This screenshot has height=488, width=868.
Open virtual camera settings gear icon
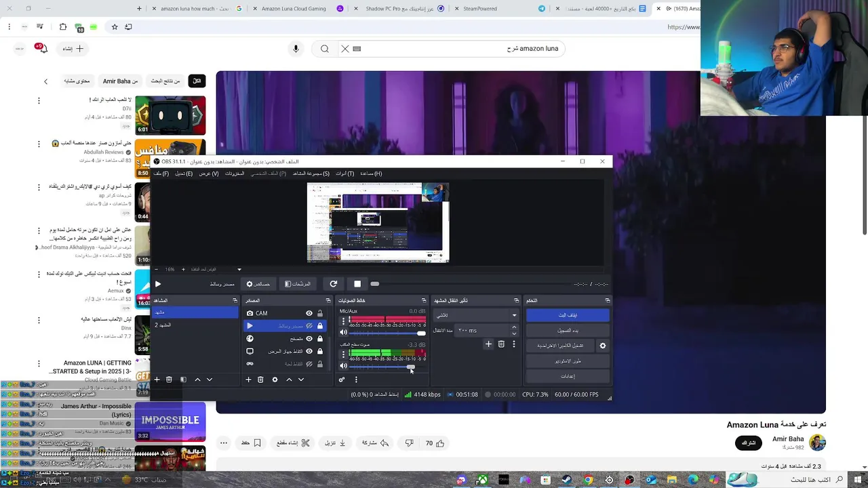[602, 346]
